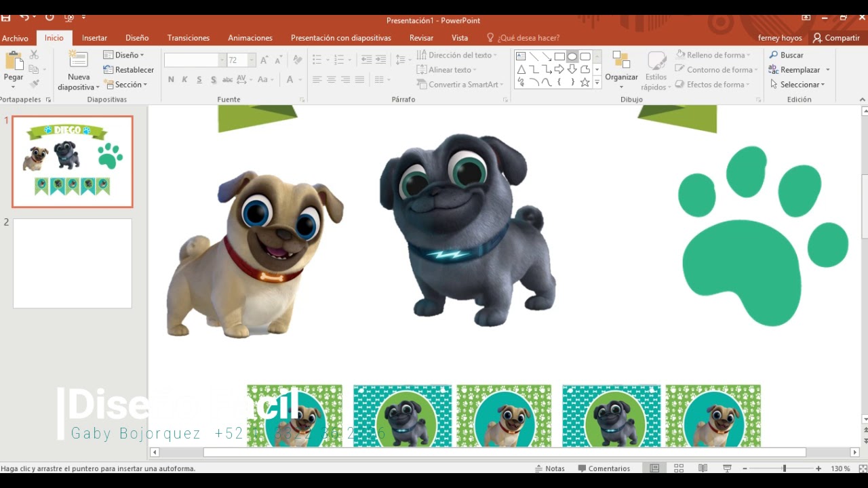Image resolution: width=868 pixels, height=488 pixels.
Task: Decrease list indent level
Action: 366,60
